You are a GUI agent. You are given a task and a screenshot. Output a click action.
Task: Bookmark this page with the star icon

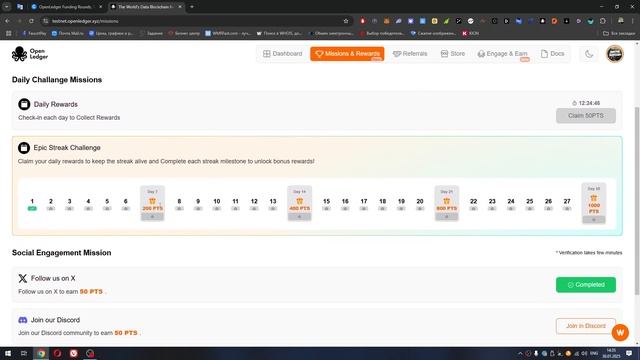click(346, 21)
